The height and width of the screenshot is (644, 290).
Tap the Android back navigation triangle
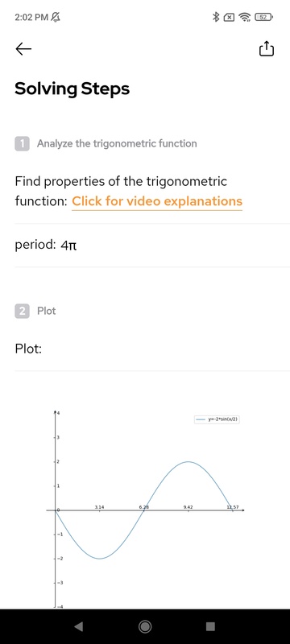coord(78,626)
